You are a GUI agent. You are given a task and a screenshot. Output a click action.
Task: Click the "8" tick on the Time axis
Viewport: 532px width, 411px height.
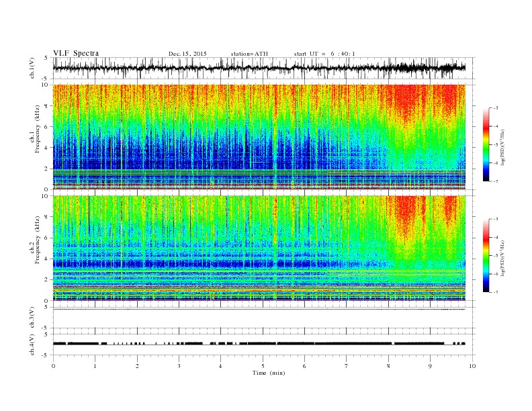[x=388, y=366]
